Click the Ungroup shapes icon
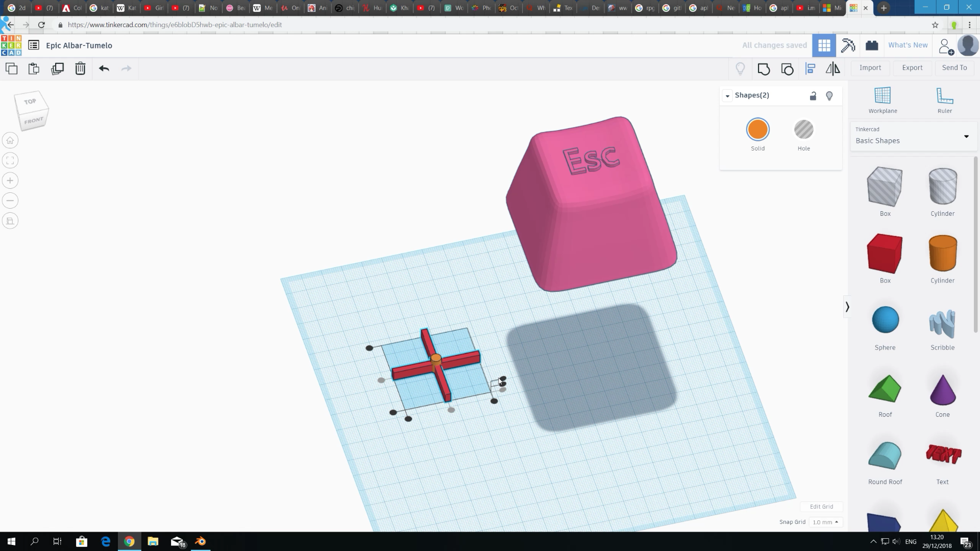Viewport: 980px width, 551px height. pyautogui.click(x=787, y=68)
